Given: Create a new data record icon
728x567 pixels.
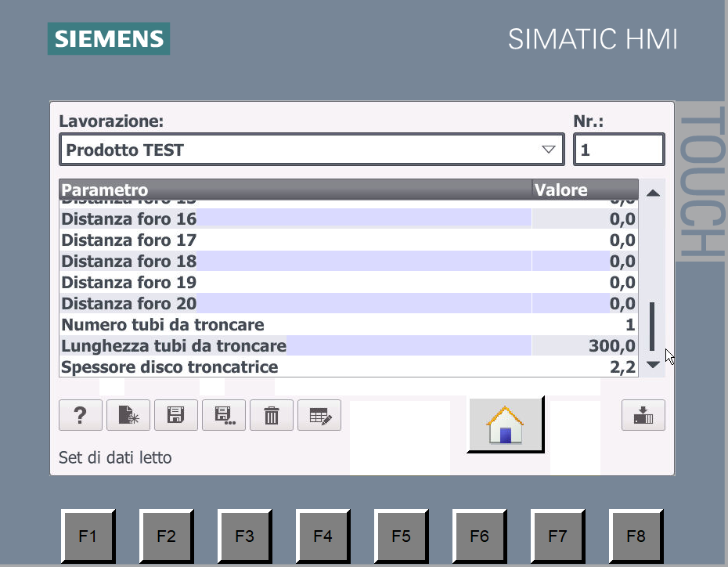Looking at the screenshot, I should tap(128, 415).
